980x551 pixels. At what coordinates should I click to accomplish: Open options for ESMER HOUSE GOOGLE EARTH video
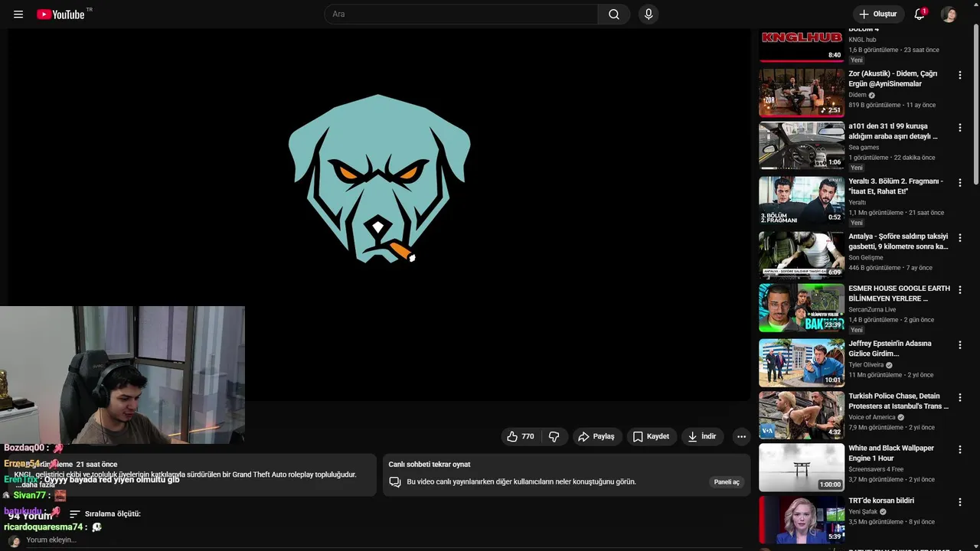coord(960,289)
